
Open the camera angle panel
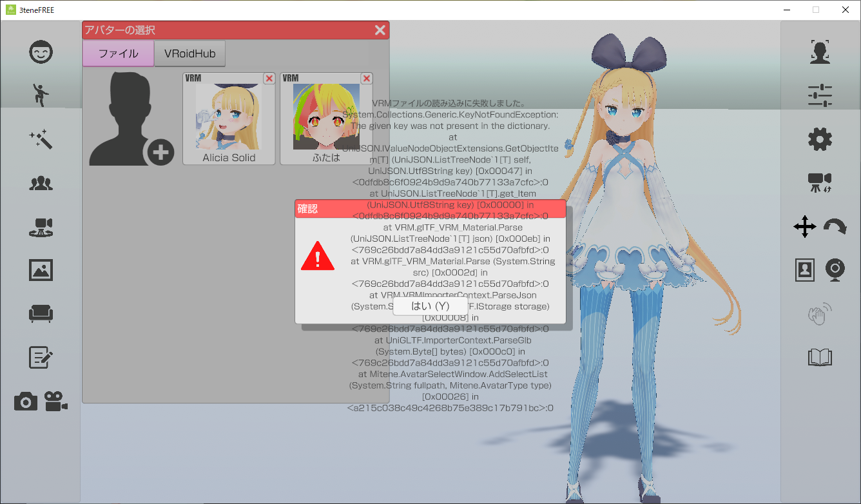point(41,227)
